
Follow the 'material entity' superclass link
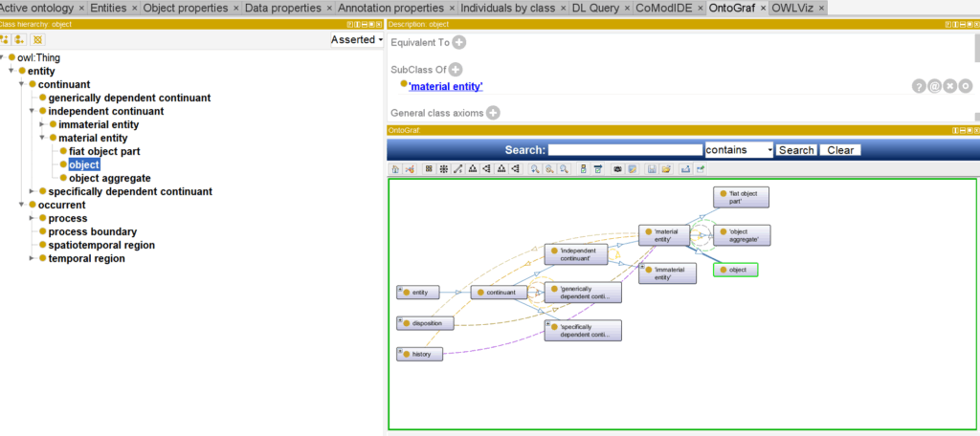[x=446, y=86]
